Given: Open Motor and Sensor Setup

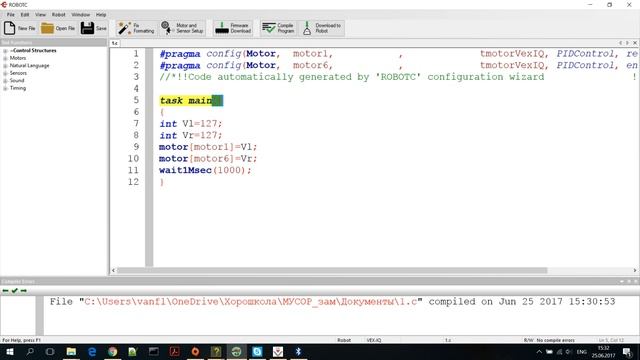Looking at the screenshot, I should (182, 28).
